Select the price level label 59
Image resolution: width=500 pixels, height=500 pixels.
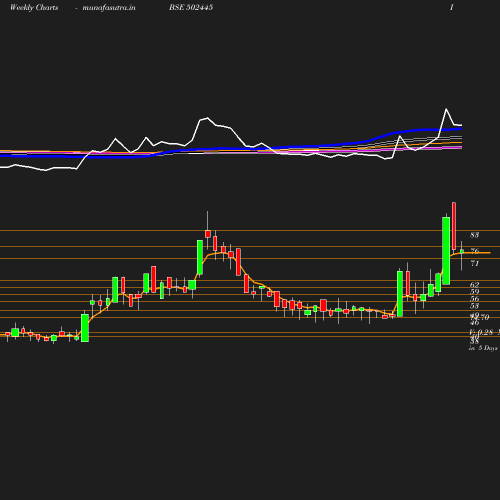point(474,292)
